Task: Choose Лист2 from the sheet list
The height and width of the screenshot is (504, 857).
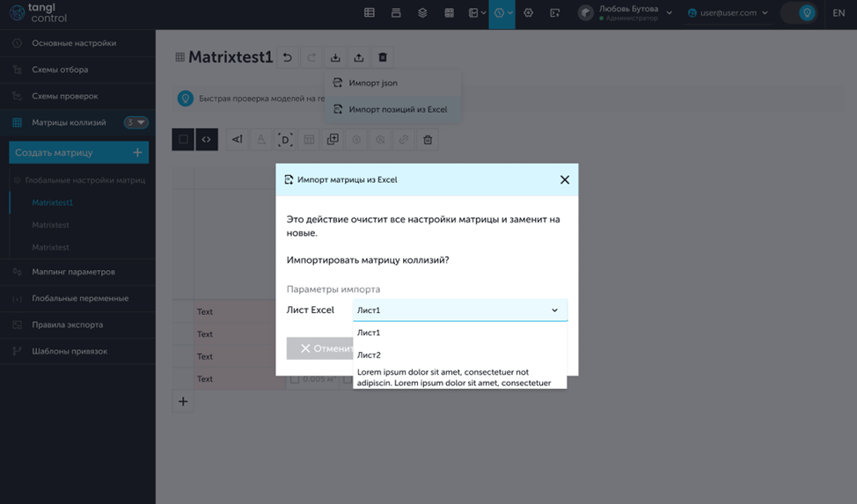Action: [370, 355]
